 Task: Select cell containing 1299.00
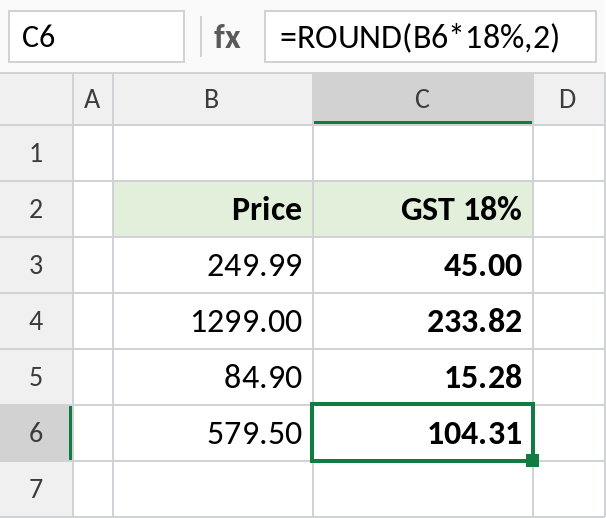pos(213,321)
